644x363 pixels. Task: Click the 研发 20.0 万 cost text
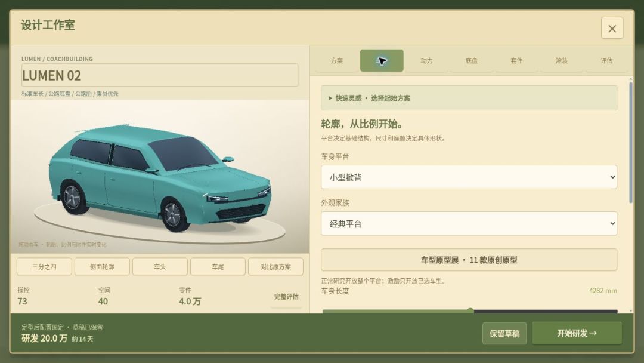tap(44, 339)
